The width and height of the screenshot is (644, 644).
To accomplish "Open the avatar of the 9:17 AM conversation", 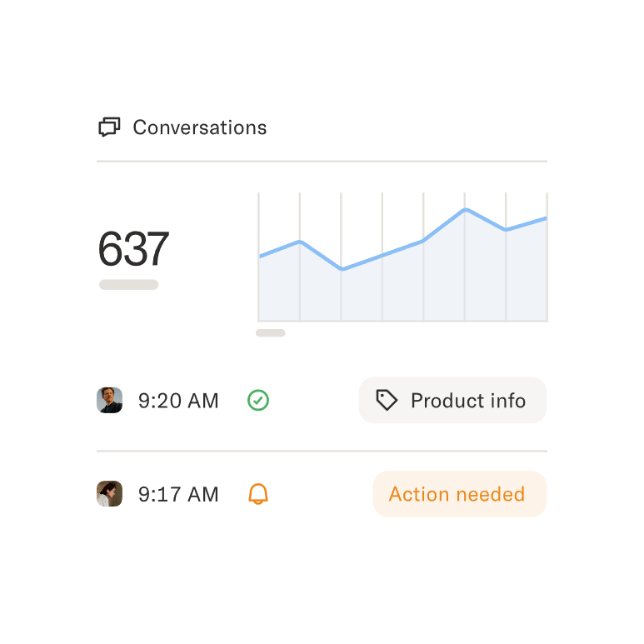I will coord(109,494).
